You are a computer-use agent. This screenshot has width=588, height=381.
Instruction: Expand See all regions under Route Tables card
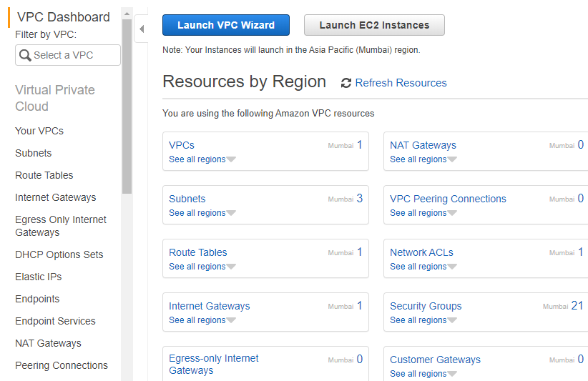coord(202,267)
